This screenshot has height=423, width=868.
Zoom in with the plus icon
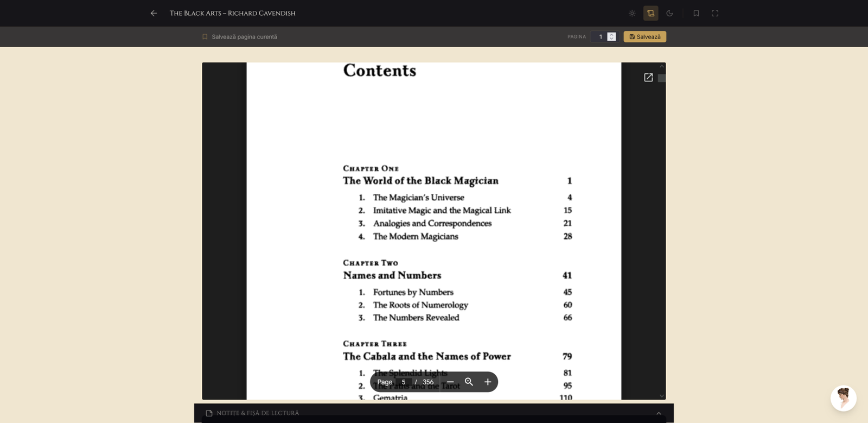488,382
